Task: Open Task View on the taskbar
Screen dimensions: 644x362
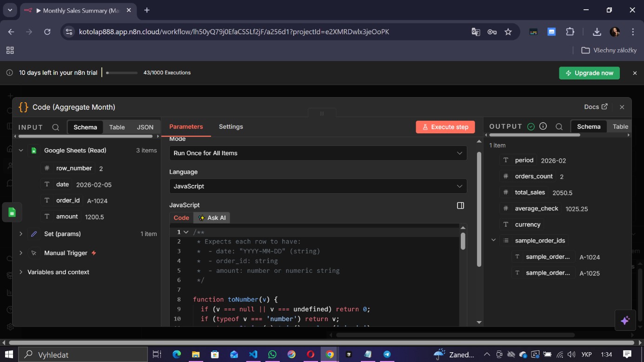Action: click(157, 355)
